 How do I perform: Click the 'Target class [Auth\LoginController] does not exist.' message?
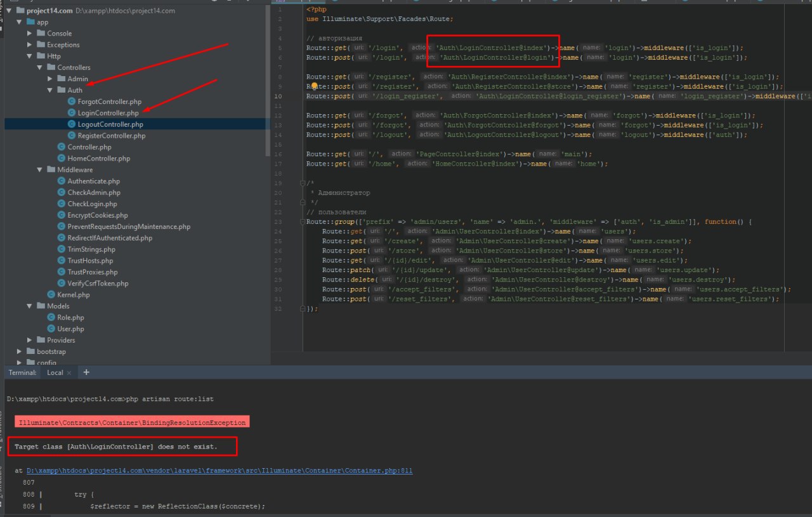click(x=116, y=447)
